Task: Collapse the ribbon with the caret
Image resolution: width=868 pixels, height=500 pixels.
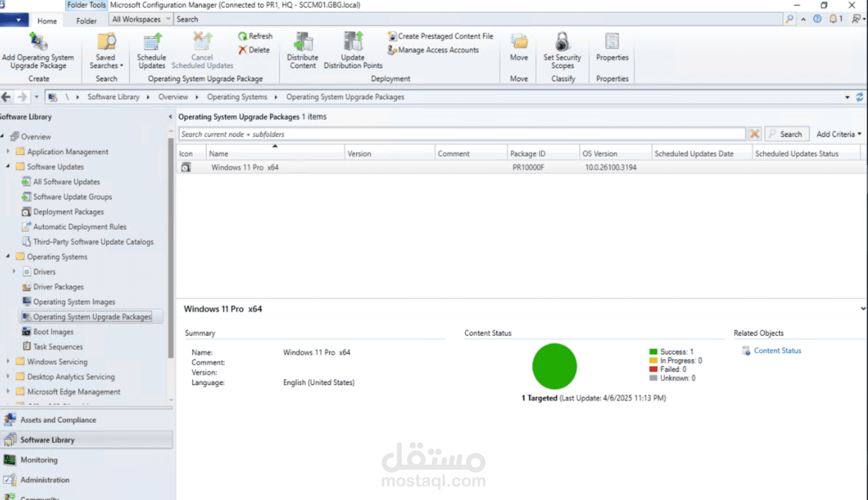Action: [x=804, y=19]
